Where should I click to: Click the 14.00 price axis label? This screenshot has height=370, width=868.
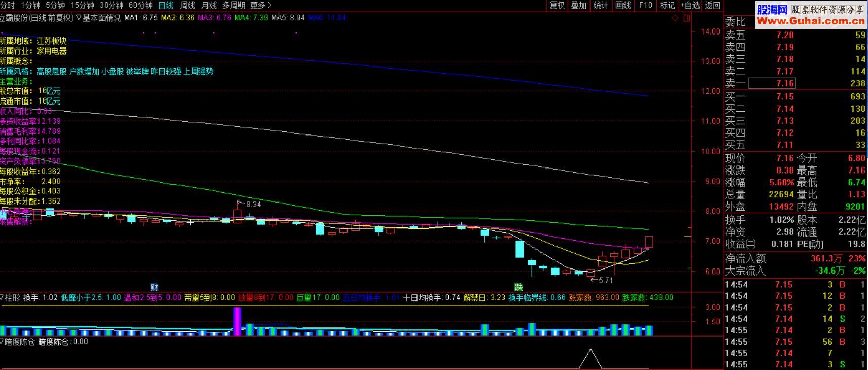click(710, 31)
